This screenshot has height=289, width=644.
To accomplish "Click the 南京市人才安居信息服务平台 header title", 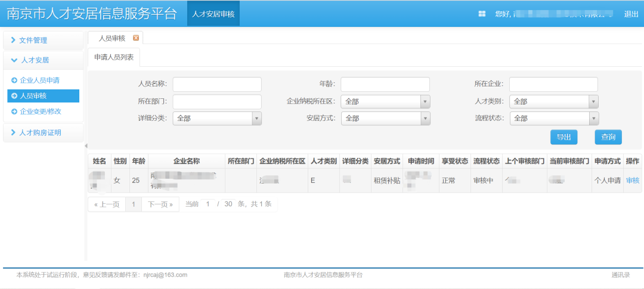I will tap(92, 14).
